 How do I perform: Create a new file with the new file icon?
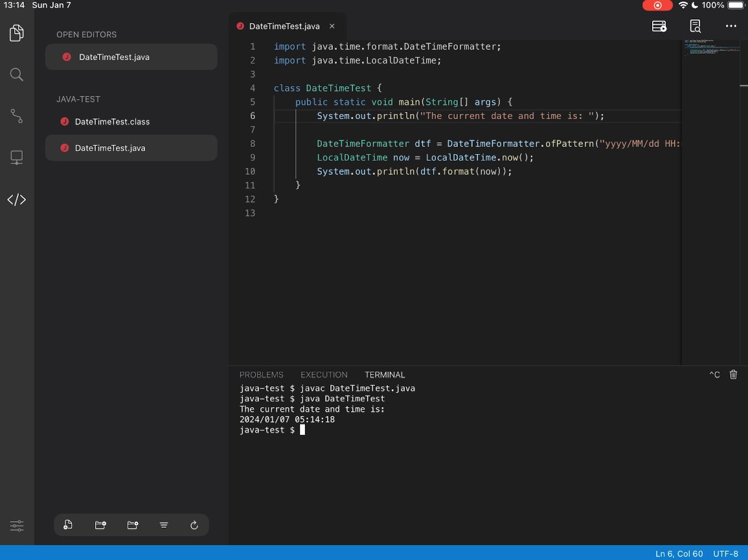(x=68, y=525)
